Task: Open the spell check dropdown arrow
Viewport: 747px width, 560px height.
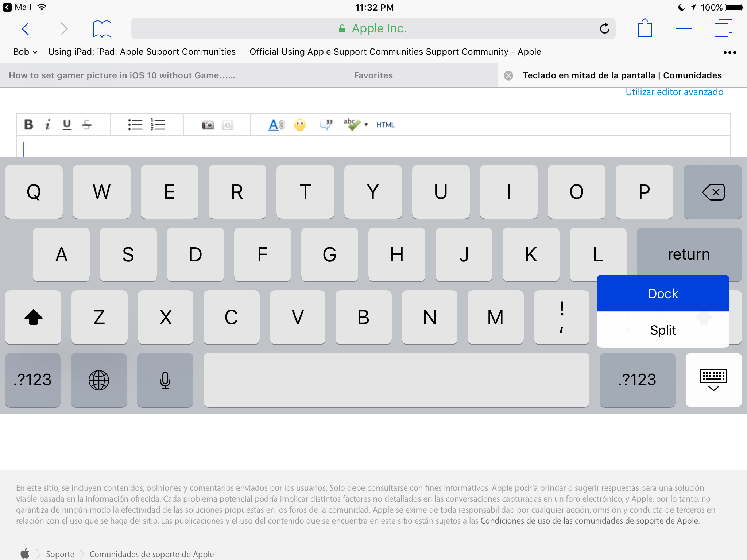Action: click(366, 125)
